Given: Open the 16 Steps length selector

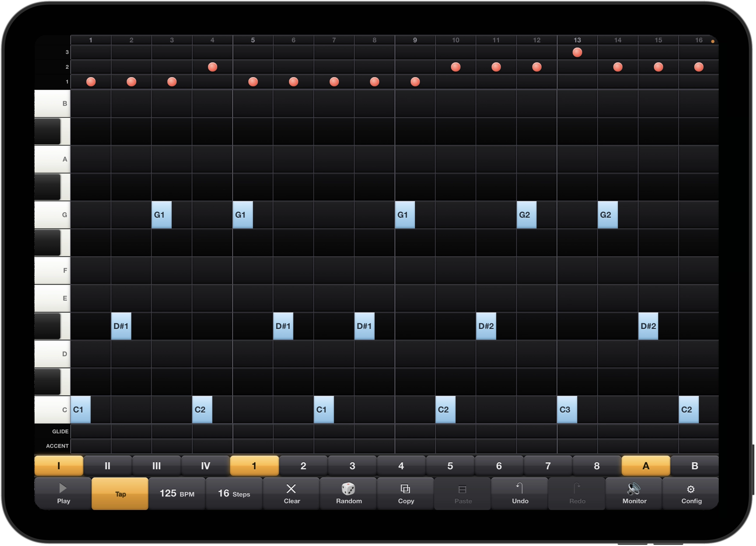Looking at the screenshot, I should coord(234,494).
